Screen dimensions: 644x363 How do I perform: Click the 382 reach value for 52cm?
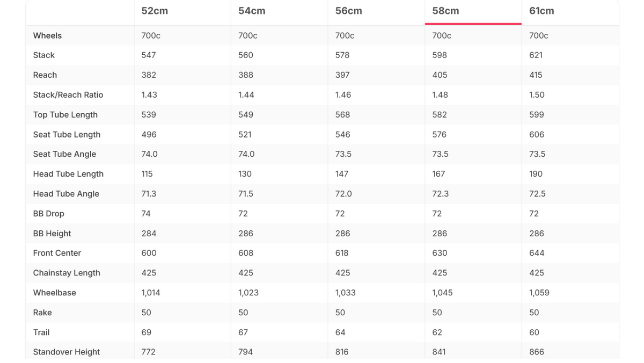(x=149, y=75)
